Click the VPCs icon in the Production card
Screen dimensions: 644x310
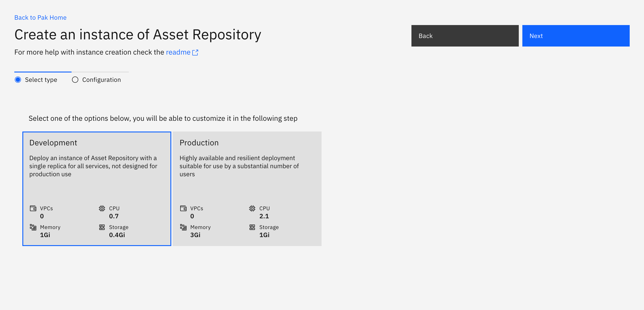(183, 208)
